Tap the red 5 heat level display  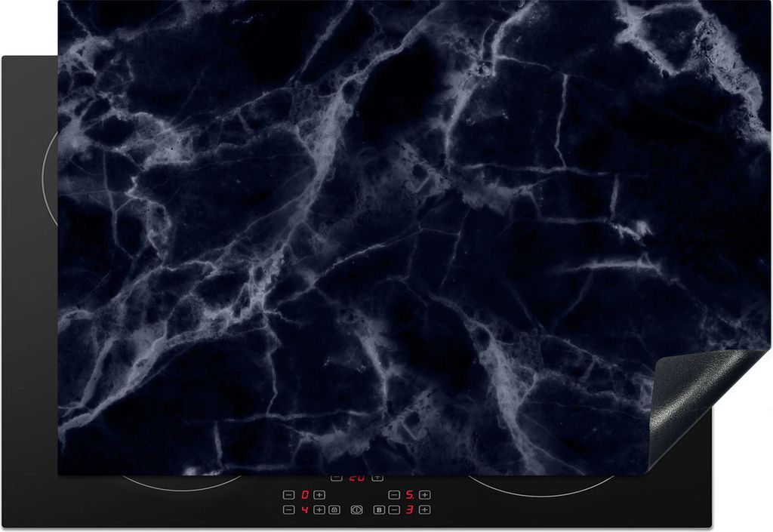tap(410, 494)
